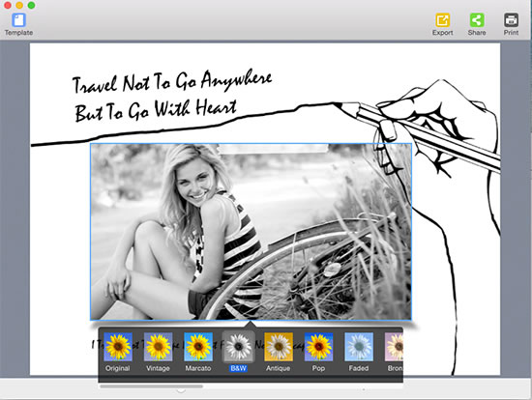Apply the Antique filter thumbnail
Screen dimensions: 532x400
point(279,347)
